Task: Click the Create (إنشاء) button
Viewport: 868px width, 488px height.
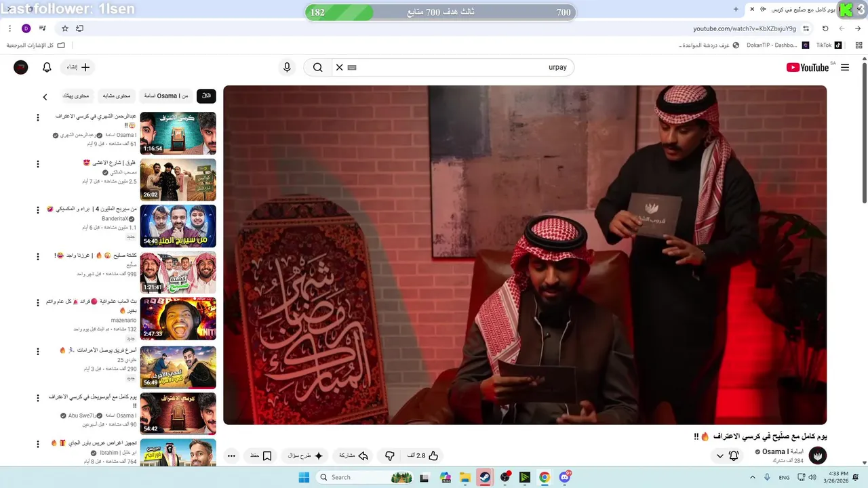Action: pyautogui.click(x=77, y=67)
